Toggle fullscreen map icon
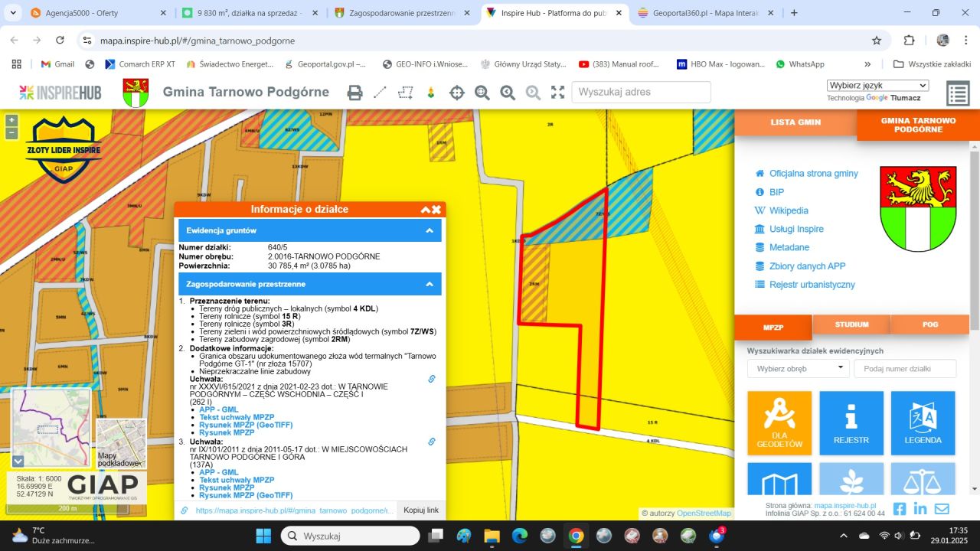The height and width of the screenshot is (551, 980). coord(558,93)
